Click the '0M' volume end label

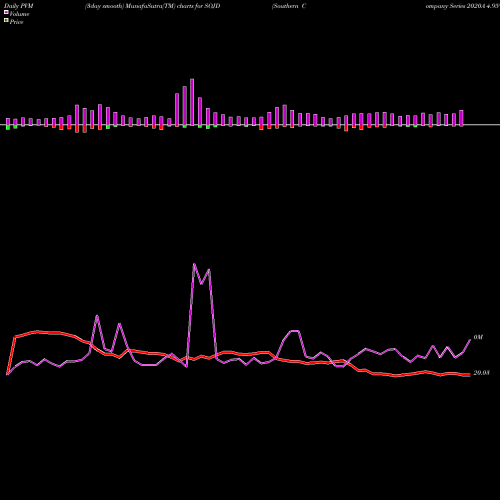pos(478,337)
